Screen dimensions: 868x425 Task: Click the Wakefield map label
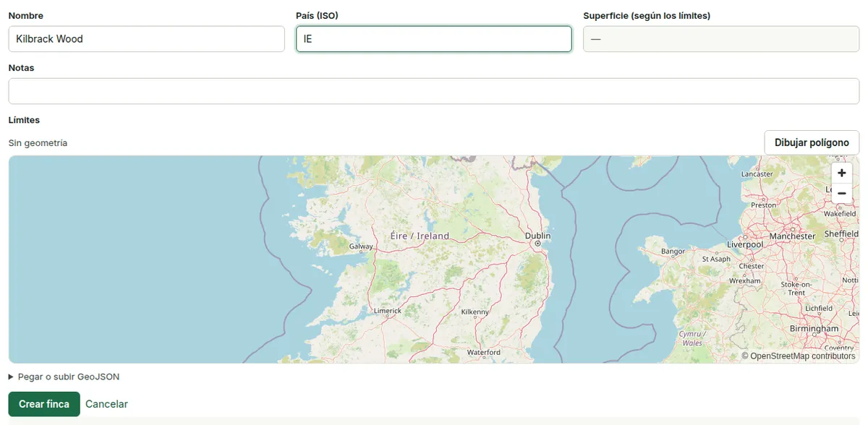pyautogui.click(x=840, y=214)
